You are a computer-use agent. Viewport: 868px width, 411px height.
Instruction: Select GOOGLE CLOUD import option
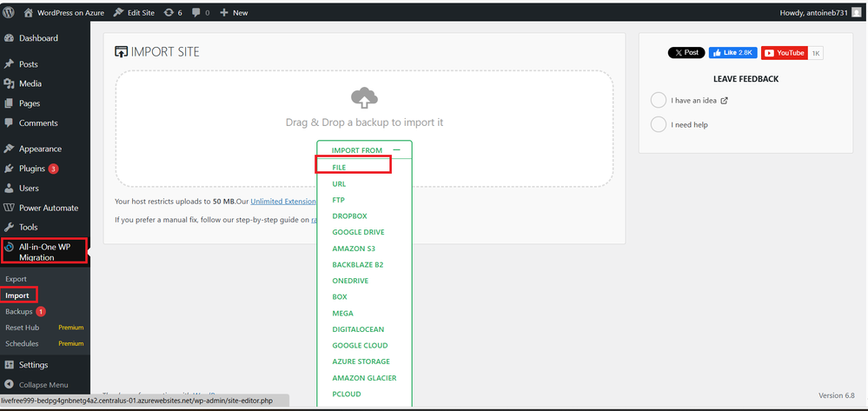[360, 345]
